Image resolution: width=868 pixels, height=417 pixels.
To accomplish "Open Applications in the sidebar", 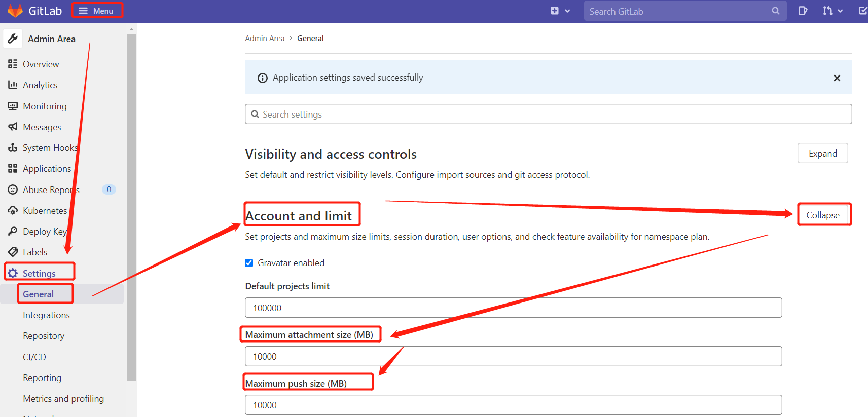I will (x=47, y=169).
